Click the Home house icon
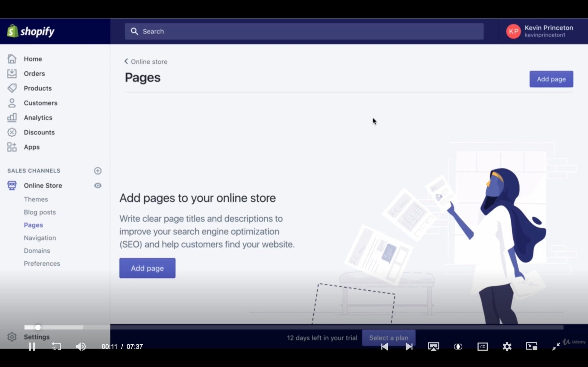This screenshot has width=588, height=367. 12,59
